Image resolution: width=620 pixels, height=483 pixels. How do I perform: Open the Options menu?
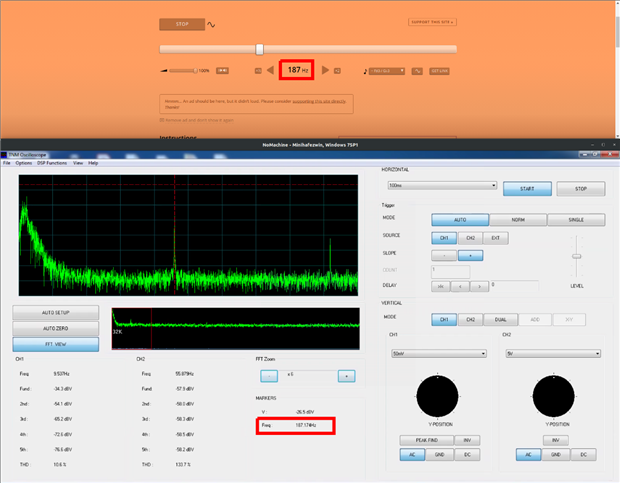pyautogui.click(x=23, y=162)
